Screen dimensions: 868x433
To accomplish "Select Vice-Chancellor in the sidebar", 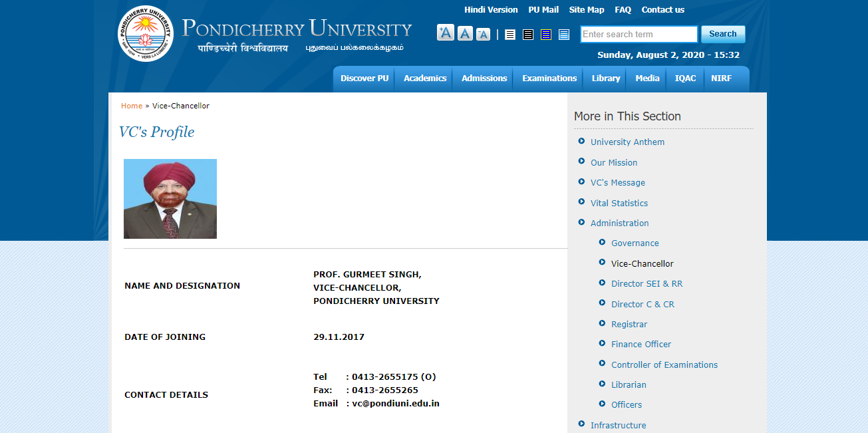I will [643, 263].
